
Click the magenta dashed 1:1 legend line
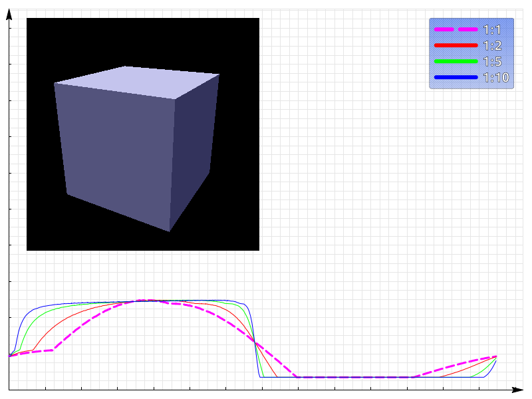456,29
